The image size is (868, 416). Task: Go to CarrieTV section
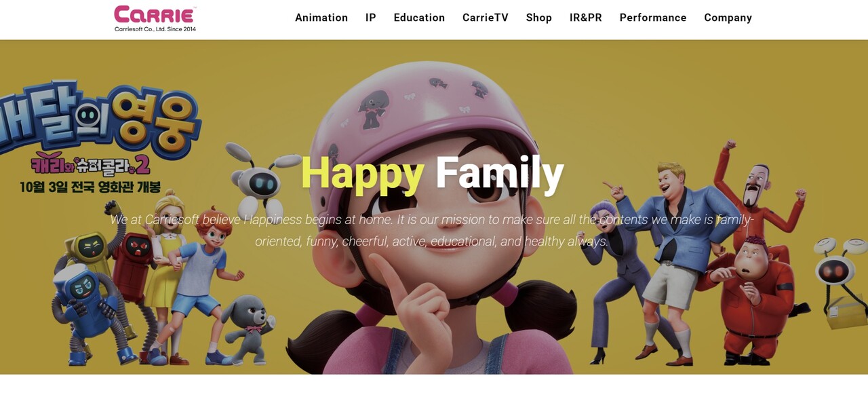tap(486, 18)
